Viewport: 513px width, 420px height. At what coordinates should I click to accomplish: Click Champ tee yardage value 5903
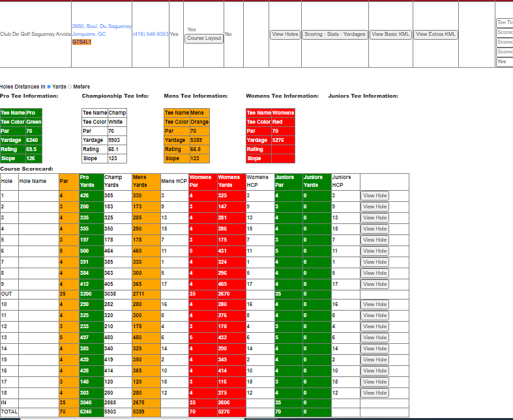point(114,140)
